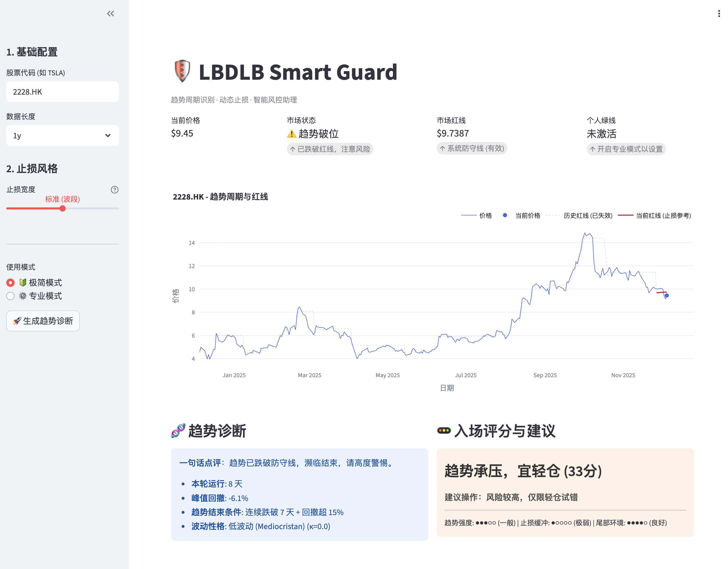Screen dimensions: 728x569
Task: Click the dropdown chevron arrow for data length
Action: tap(108, 136)
